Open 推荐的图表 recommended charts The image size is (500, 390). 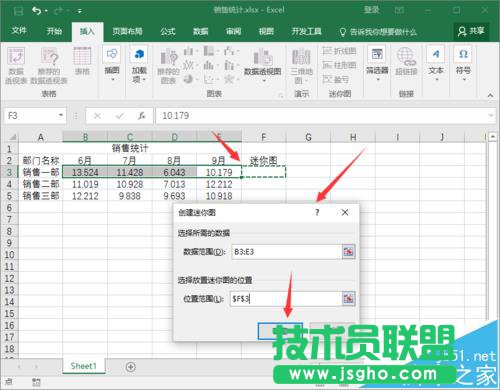(168, 66)
